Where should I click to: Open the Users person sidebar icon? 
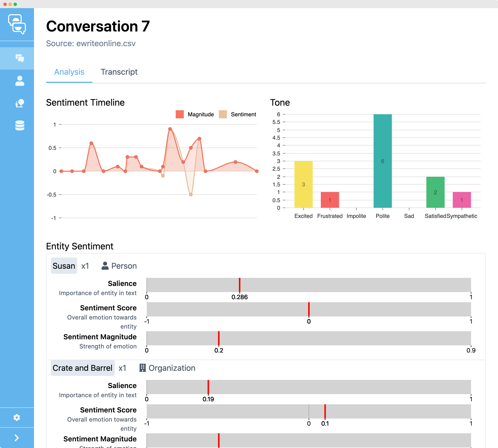coord(20,81)
